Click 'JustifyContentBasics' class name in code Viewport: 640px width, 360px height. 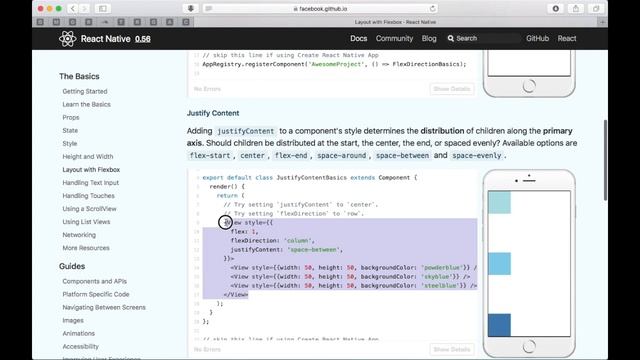(x=311, y=178)
